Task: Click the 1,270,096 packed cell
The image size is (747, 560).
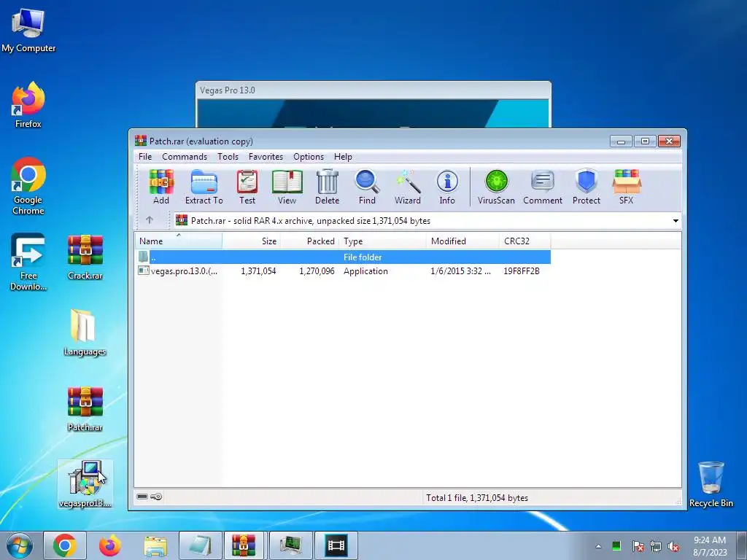Action: pyautogui.click(x=317, y=271)
